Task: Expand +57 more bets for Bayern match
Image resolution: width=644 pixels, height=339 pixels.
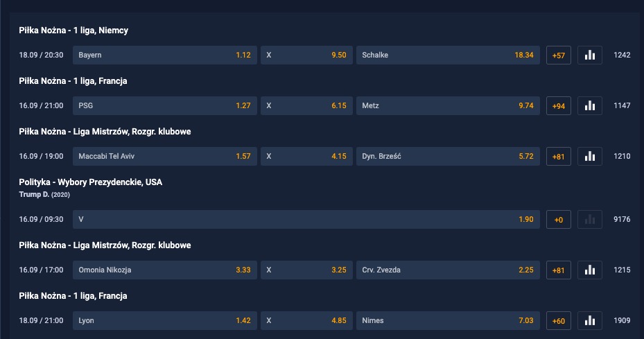Action: (559, 55)
